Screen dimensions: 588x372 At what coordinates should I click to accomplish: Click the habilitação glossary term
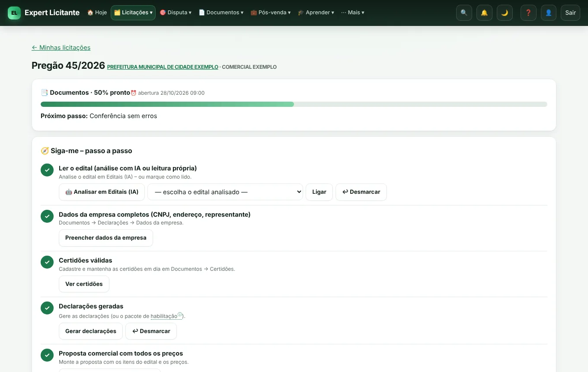[x=164, y=316]
